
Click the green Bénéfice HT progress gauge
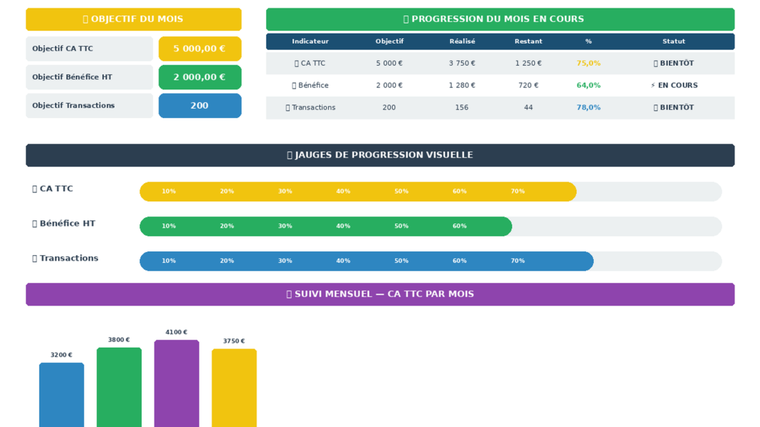325,227
